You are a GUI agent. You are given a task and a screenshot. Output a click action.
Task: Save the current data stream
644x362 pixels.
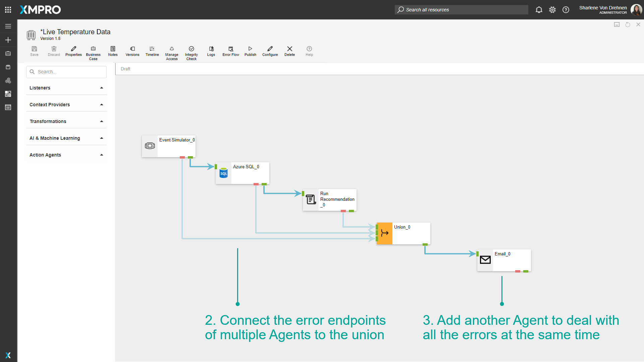[34, 51]
